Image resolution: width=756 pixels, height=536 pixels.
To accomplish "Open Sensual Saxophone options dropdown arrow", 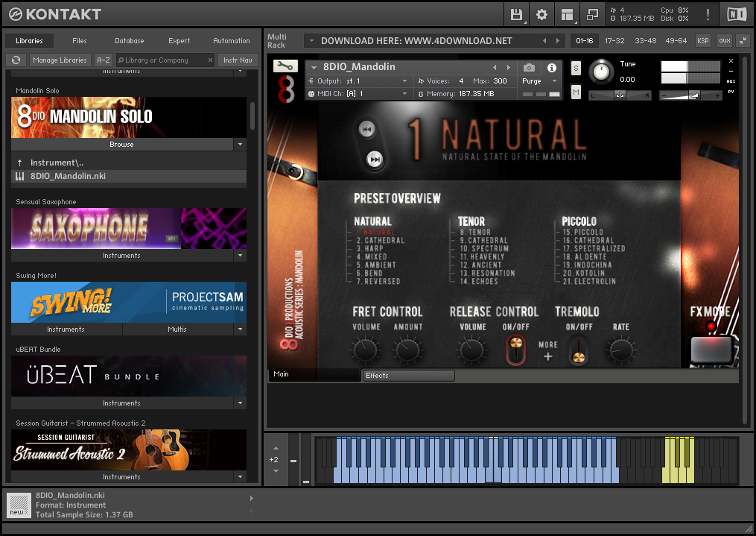I will (x=240, y=255).
